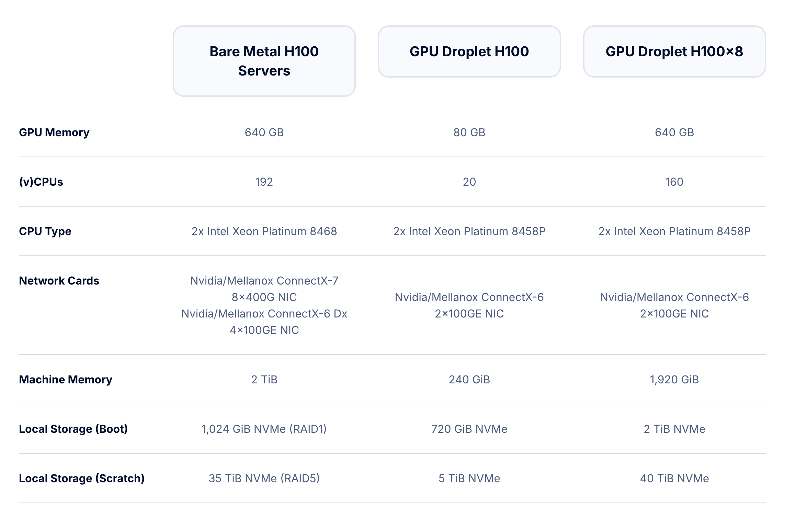Viewport: 785px width, 532px height.
Task: Click the 2 TiB NVMe boot storage cell
Action: (x=674, y=429)
